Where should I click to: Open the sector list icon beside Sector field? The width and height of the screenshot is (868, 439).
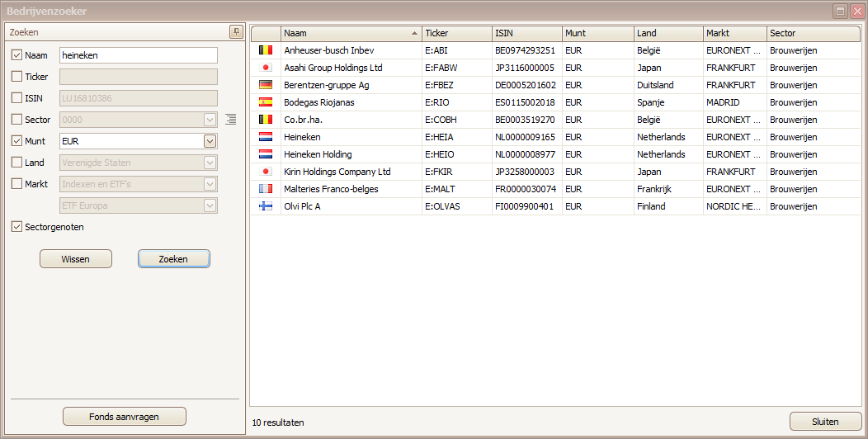(231, 120)
